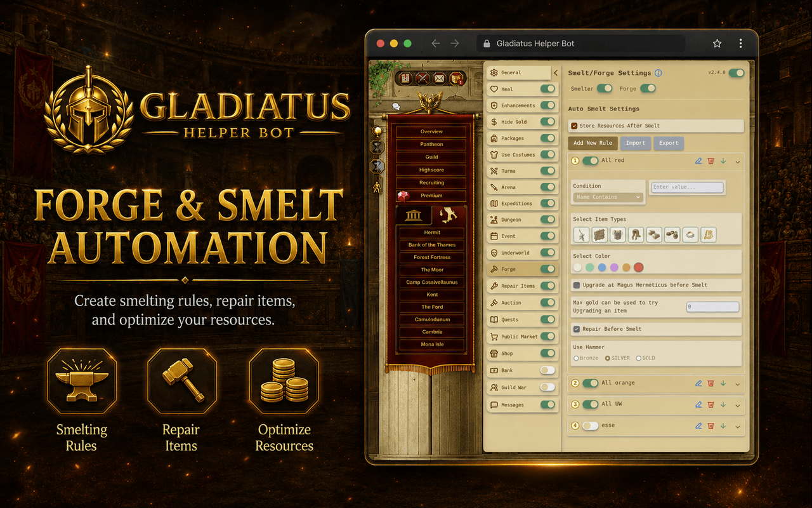This screenshot has width=812, height=508.
Task: Expand the 'All orange' rule chevron
Action: point(738,384)
